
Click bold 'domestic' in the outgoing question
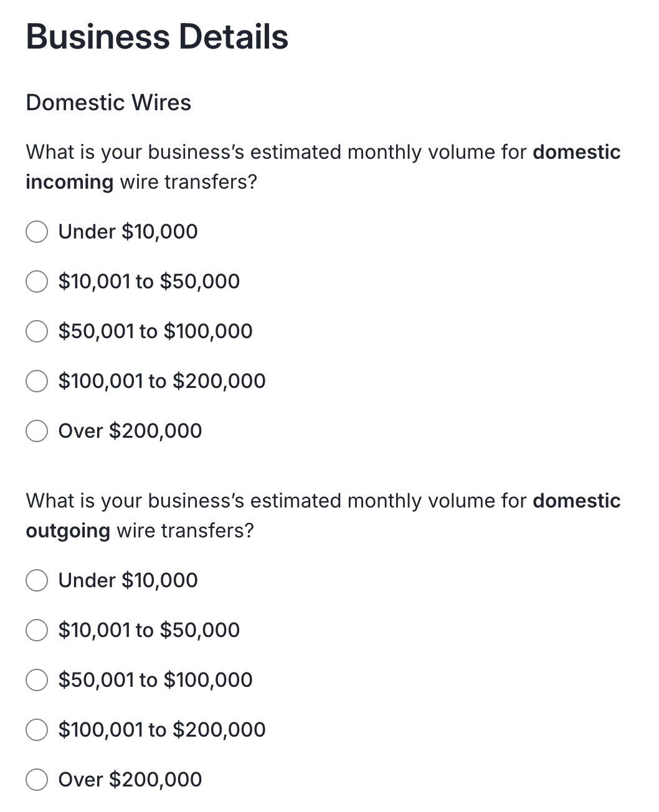[x=577, y=501]
